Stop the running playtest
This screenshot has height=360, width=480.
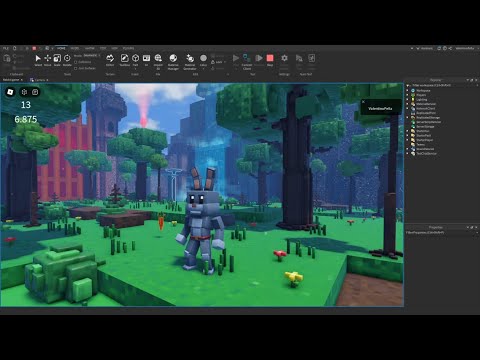coord(270,60)
